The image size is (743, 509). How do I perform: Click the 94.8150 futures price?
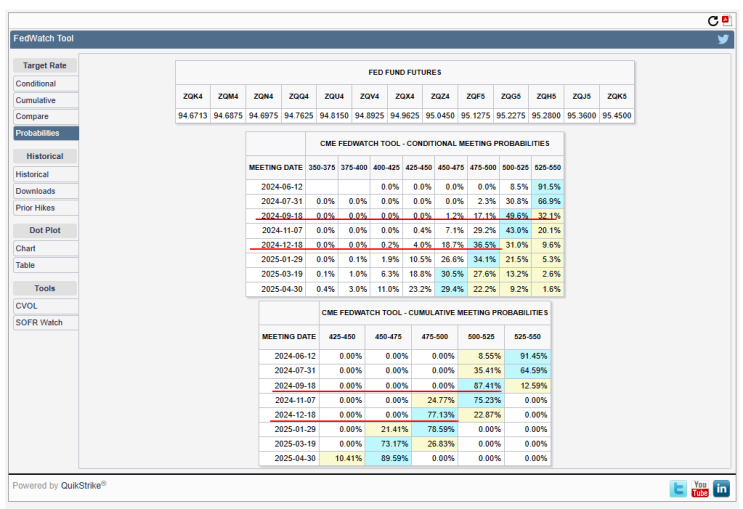pos(334,116)
